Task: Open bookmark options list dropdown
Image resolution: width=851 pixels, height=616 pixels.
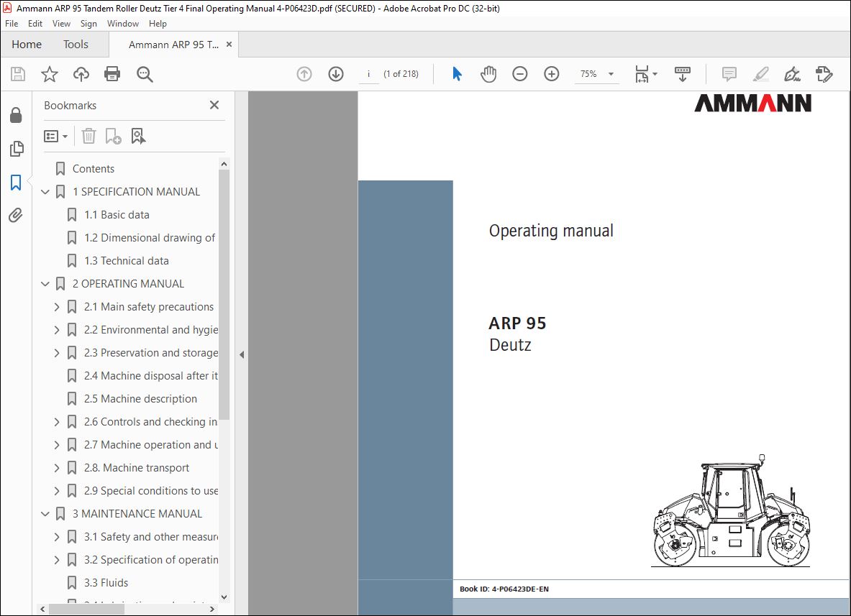Action: pos(55,136)
